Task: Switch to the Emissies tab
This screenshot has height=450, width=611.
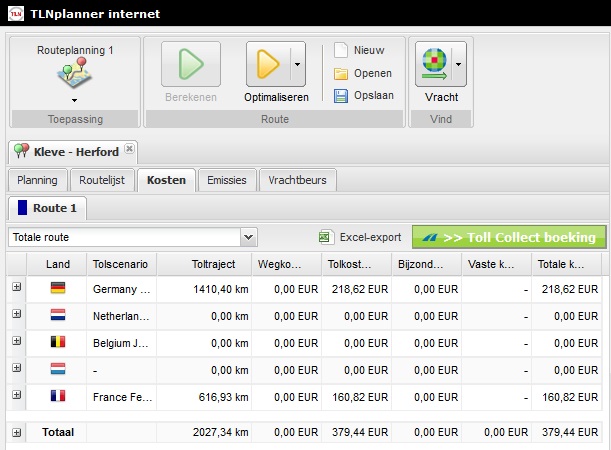Action: pyautogui.click(x=226, y=180)
